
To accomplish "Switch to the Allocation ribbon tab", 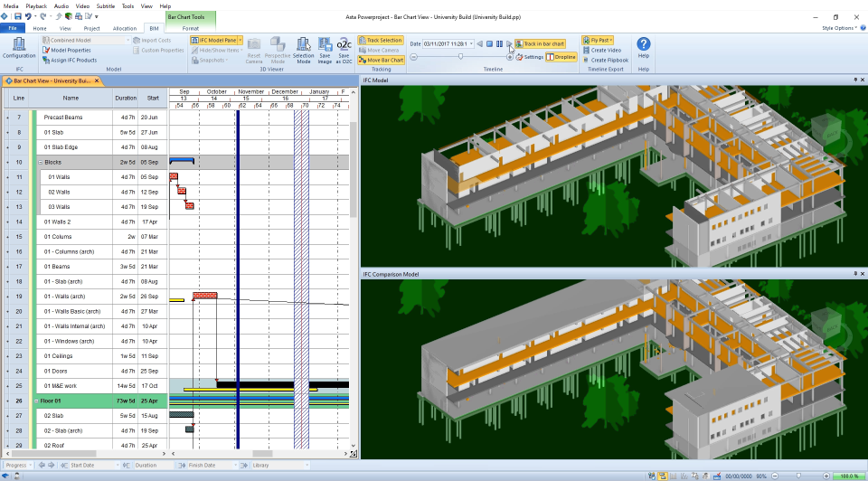I will pos(125,28).
